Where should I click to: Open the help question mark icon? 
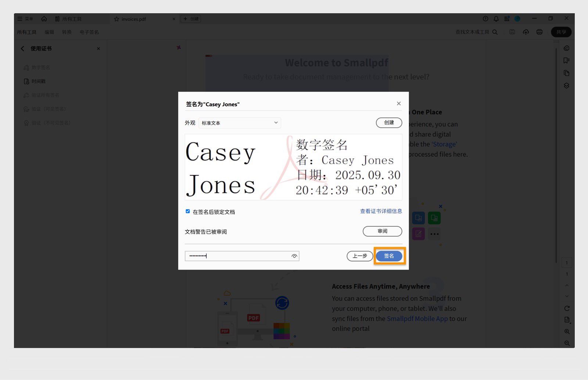(x=485, y=19)
